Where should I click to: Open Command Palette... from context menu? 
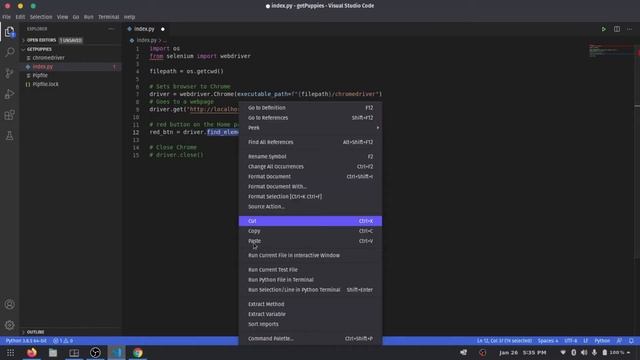click(x=310, y=338)
